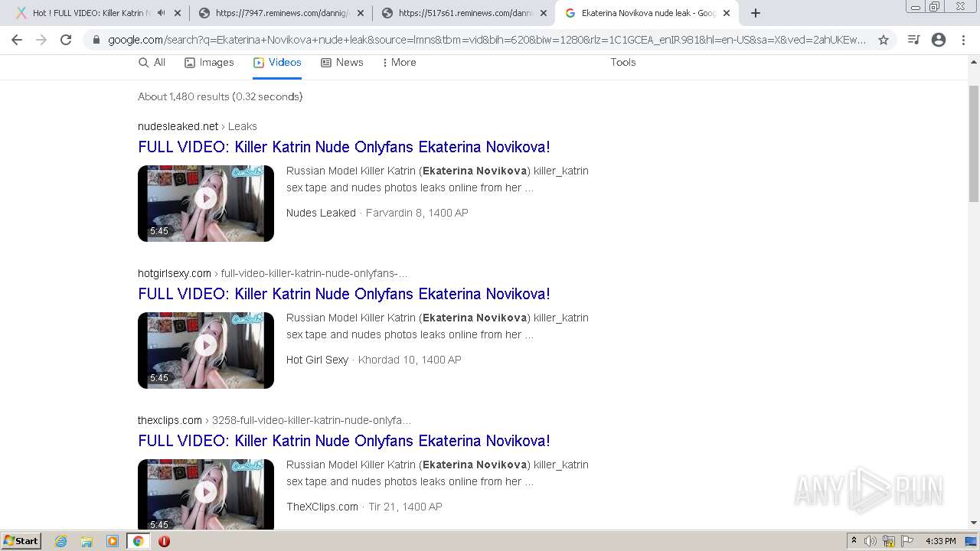Click the 'Khordad 10, 1400 AP' date
The width and height of the screenshot is (980, 551).
point(410,360)
